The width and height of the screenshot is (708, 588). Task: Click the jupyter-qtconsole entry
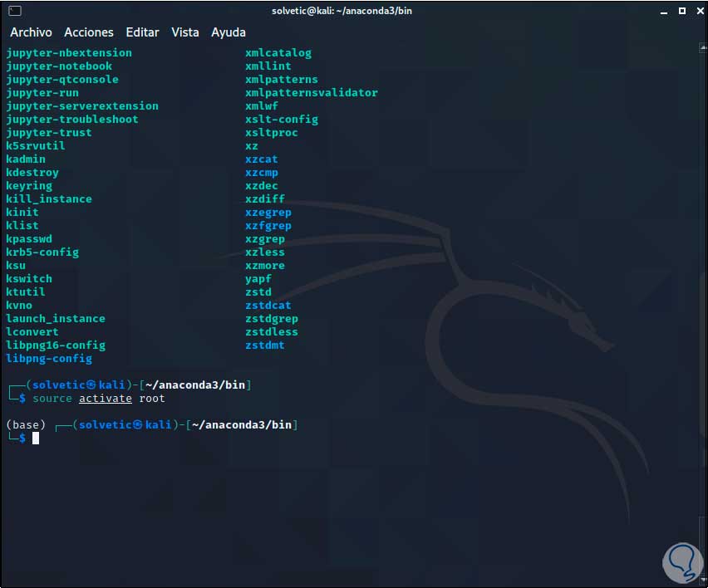62,80
